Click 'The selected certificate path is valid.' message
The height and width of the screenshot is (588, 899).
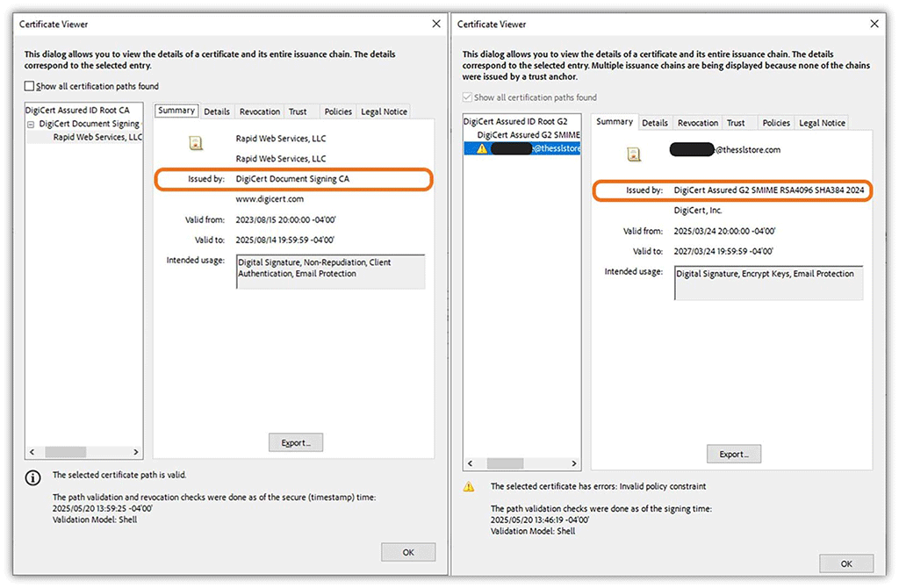(119, 475)
